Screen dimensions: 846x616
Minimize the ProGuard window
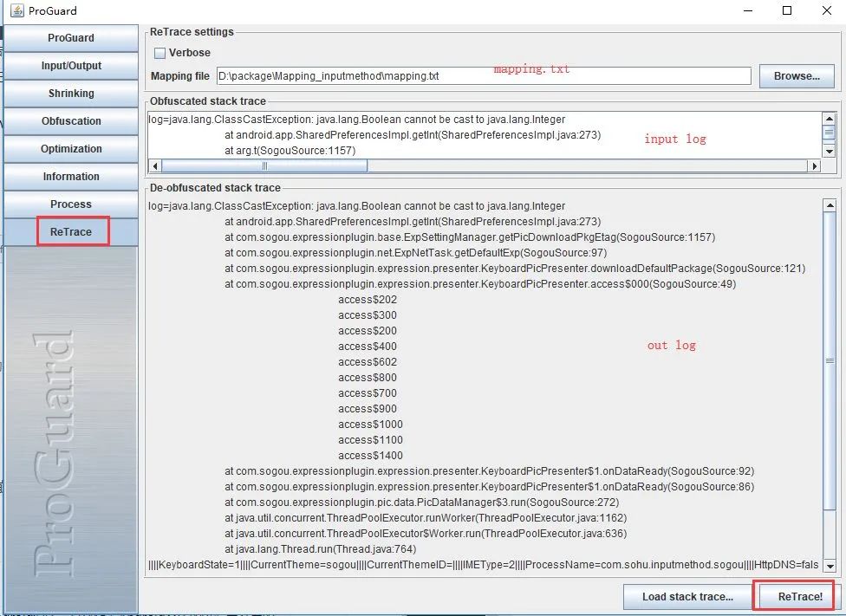tap(748, 10)
